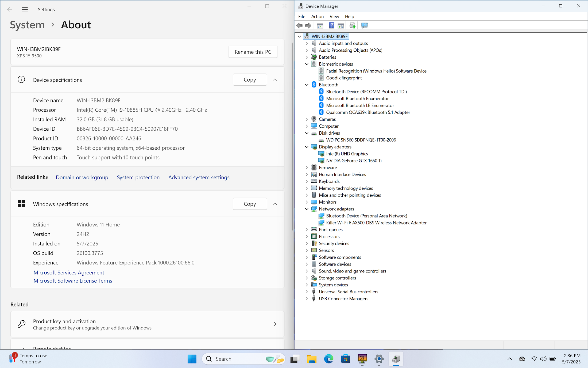This screenshot has width=588, height=368.
Task: Click the Settings gear icon in taskbar
Action: click(379, 359)
